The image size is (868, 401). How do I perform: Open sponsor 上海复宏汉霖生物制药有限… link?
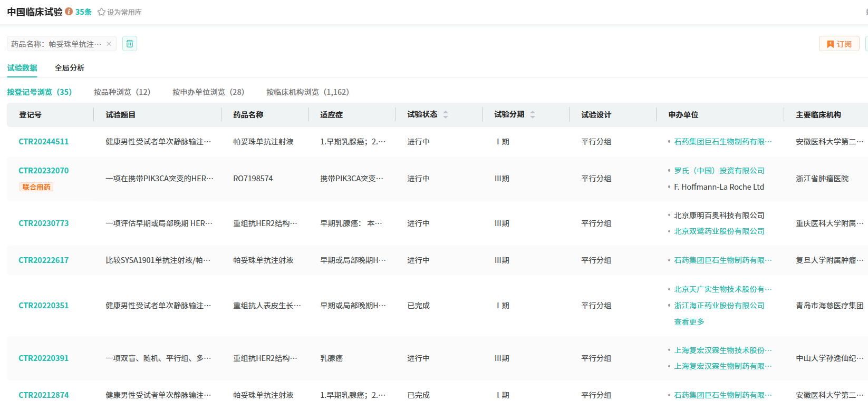click(x=723, y=366)
